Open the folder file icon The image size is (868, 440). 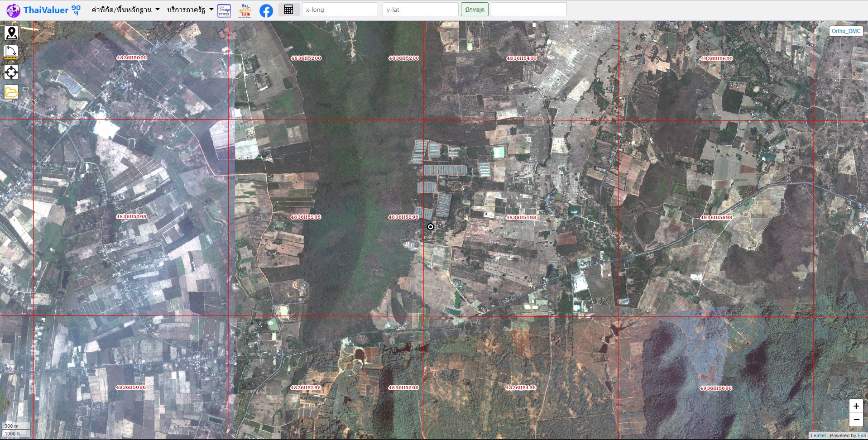[x=11, y=92]
